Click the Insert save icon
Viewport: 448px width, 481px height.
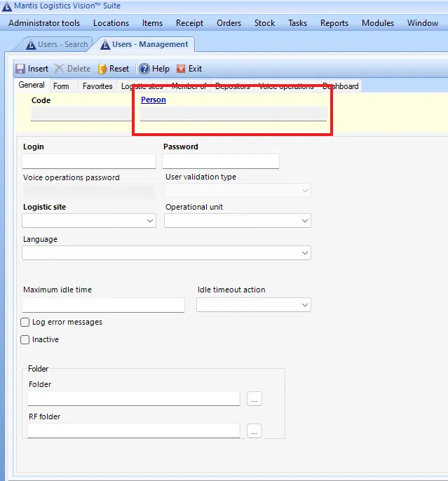[20, 69]
